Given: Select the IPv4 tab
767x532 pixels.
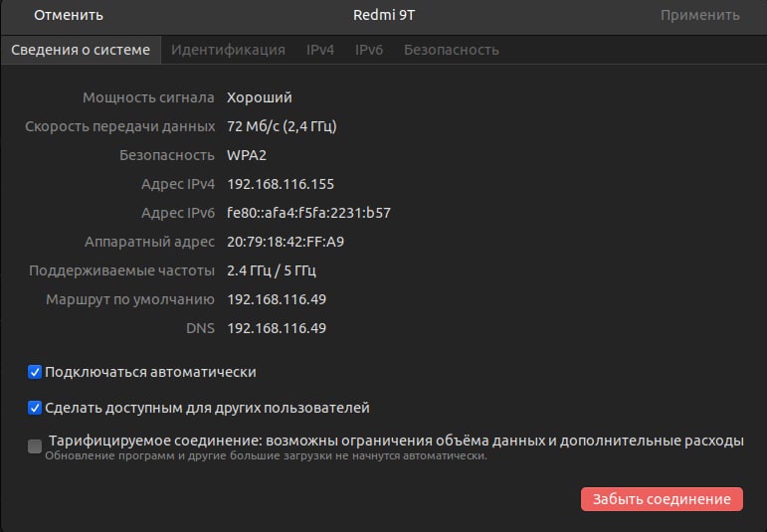Looking at the screenshot, I should pyautogui.click(x=320, y=50).
